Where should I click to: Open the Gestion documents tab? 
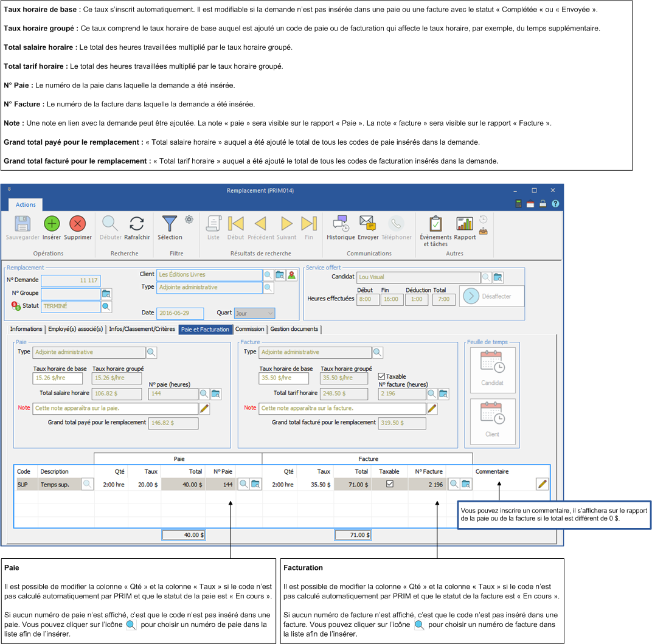tap(294, 329)
